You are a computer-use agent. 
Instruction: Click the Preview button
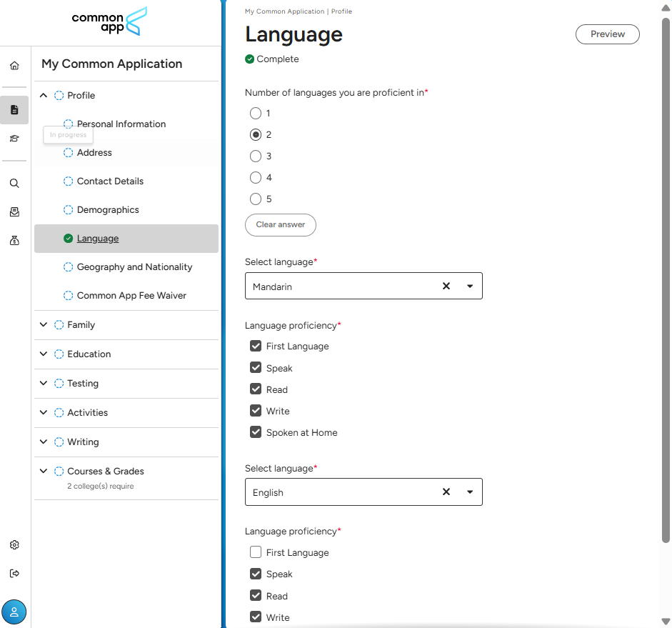pyautogui.click(x=607, y=34)
